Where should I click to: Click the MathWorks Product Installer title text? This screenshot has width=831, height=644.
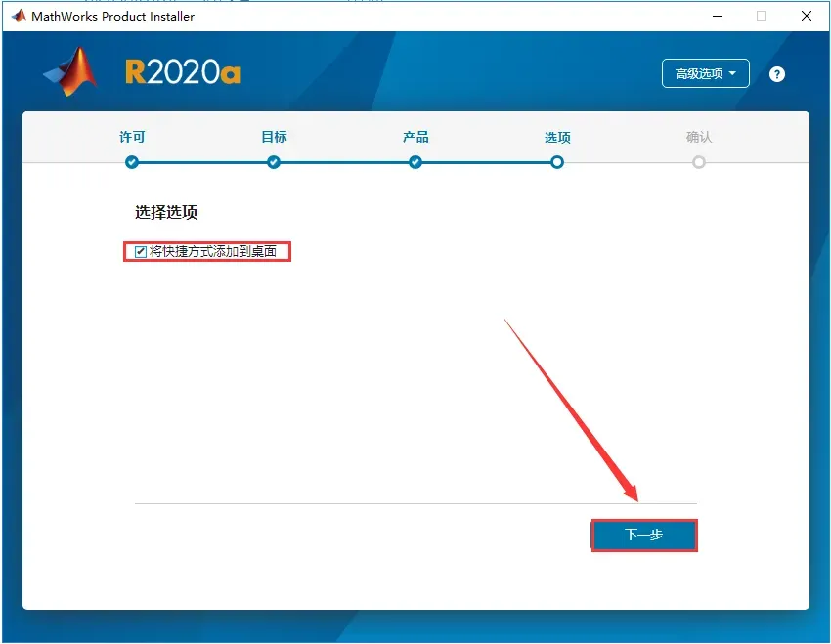112,17
